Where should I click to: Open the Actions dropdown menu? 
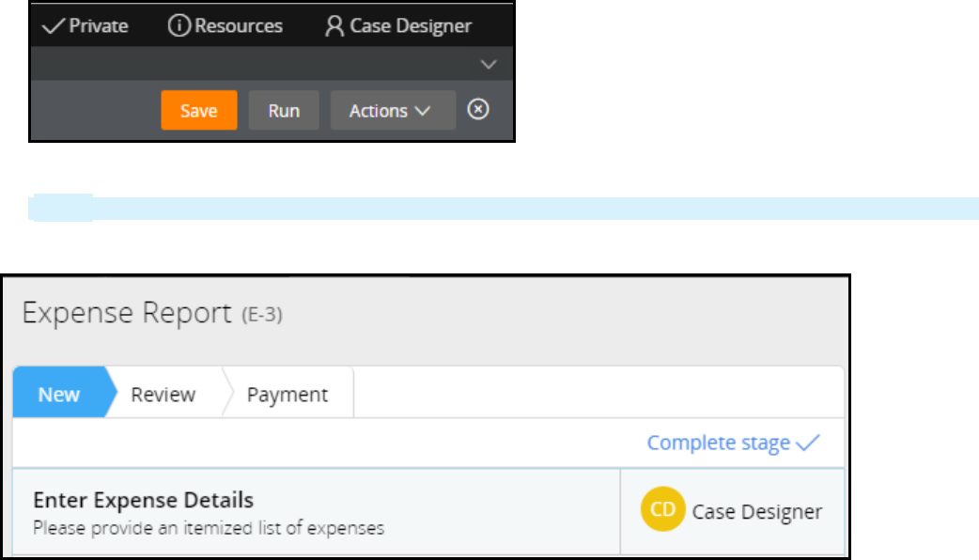click(393, 111)
